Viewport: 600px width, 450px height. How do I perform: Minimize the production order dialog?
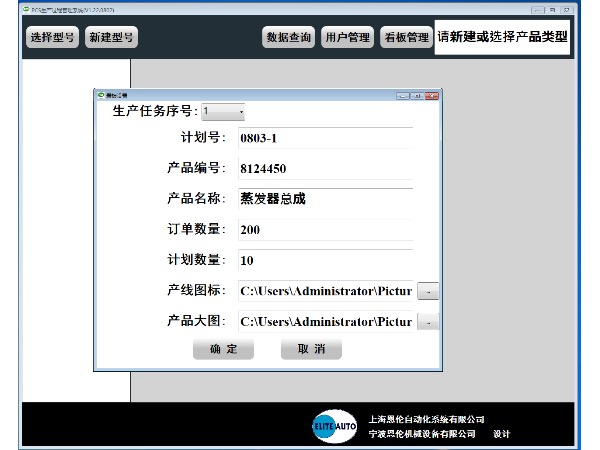coord(403,96)
